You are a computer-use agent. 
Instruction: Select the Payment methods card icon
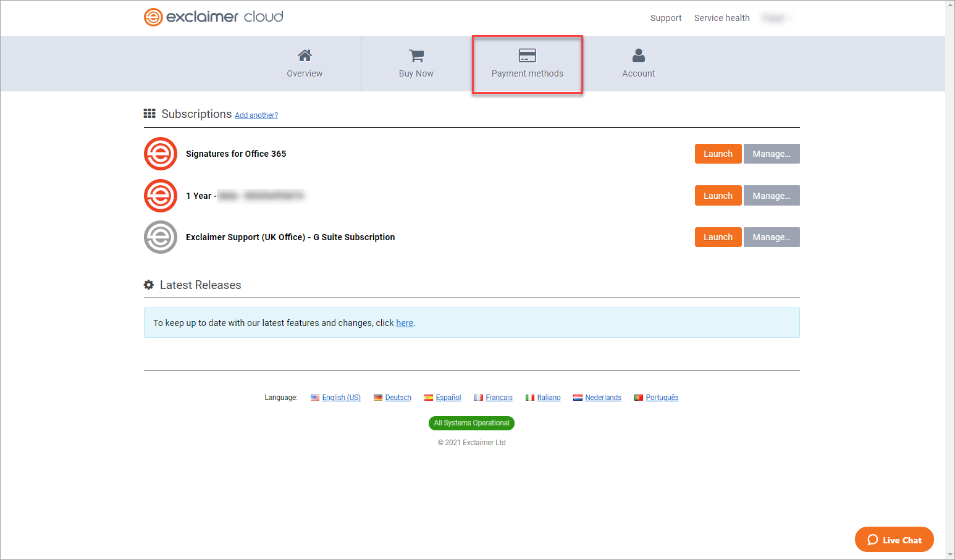pyautogui.click(x=527, y=56)
